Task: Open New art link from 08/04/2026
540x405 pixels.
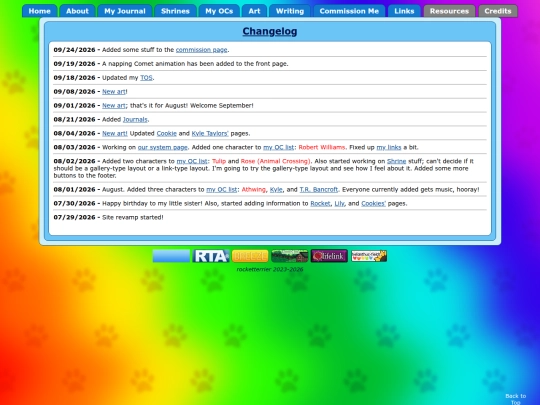Action: (115, 133)
